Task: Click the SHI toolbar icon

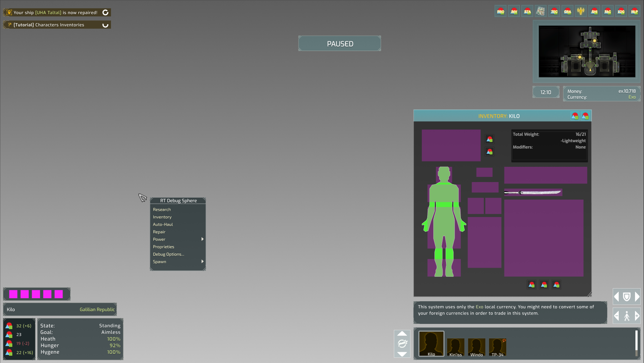Action: [594, 11]
